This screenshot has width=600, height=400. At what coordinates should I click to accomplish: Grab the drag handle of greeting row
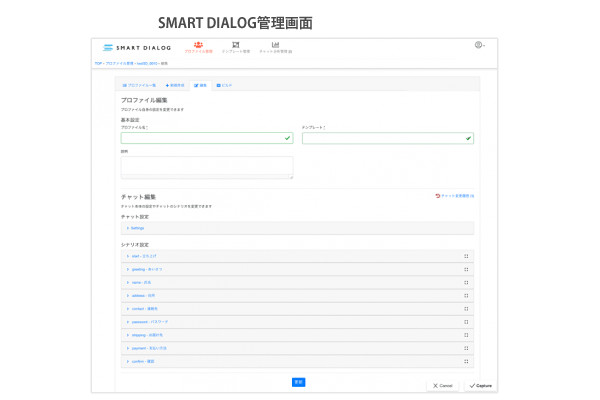click(466, 269)
